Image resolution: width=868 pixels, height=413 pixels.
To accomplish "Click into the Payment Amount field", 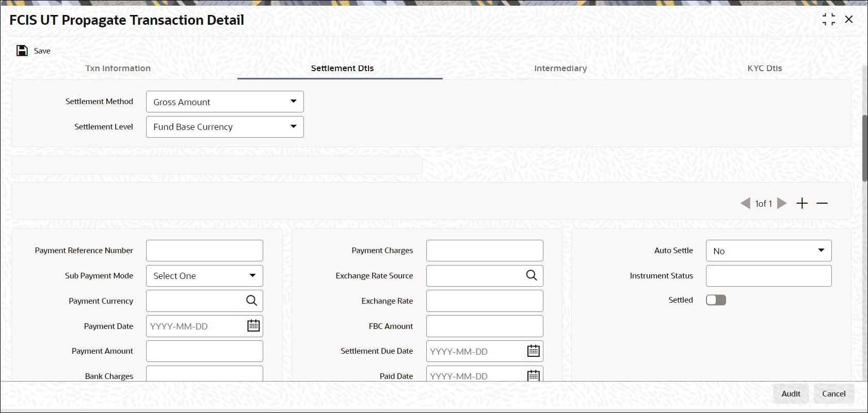I will 204,351.
